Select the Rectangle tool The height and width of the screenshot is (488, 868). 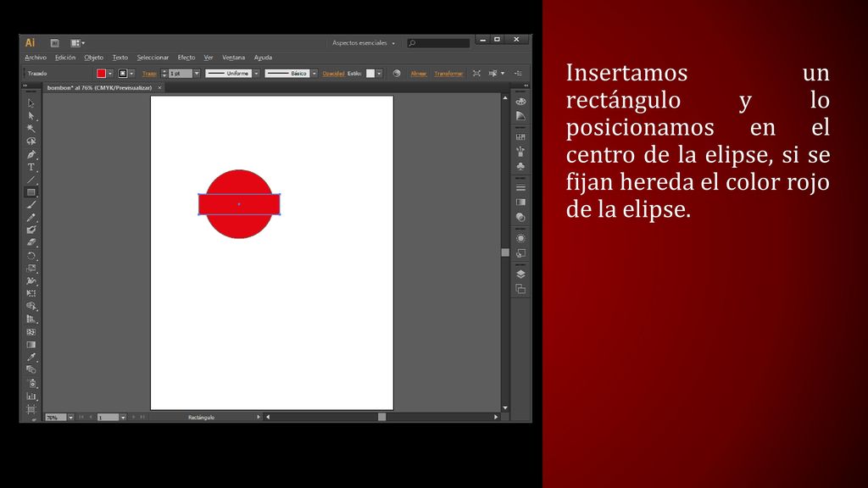point(31,192)
